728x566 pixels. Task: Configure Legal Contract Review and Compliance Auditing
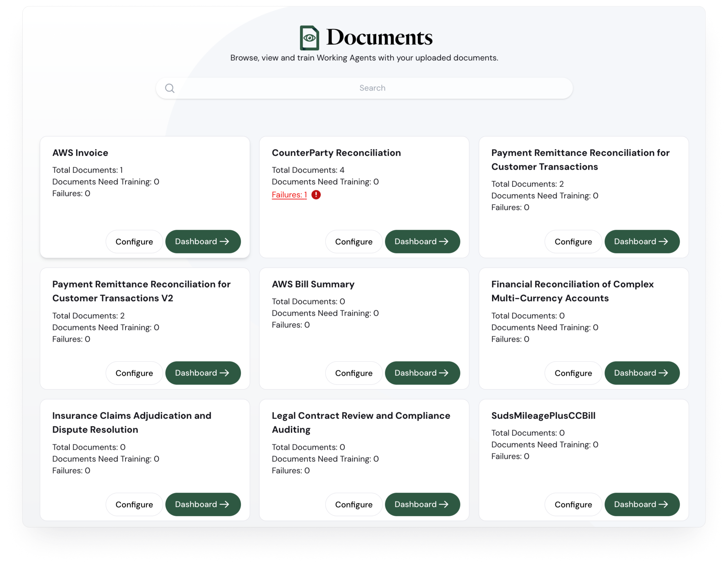click(354, 504)
